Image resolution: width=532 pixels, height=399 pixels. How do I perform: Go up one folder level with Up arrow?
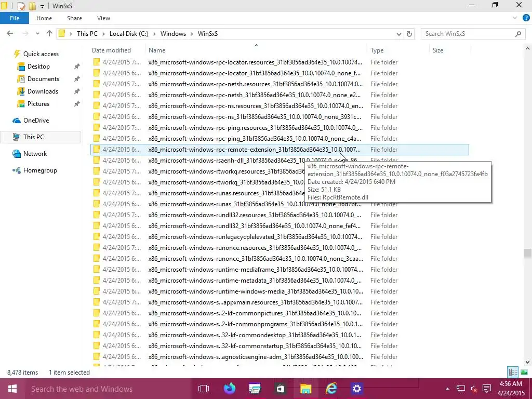coord(49,33)
